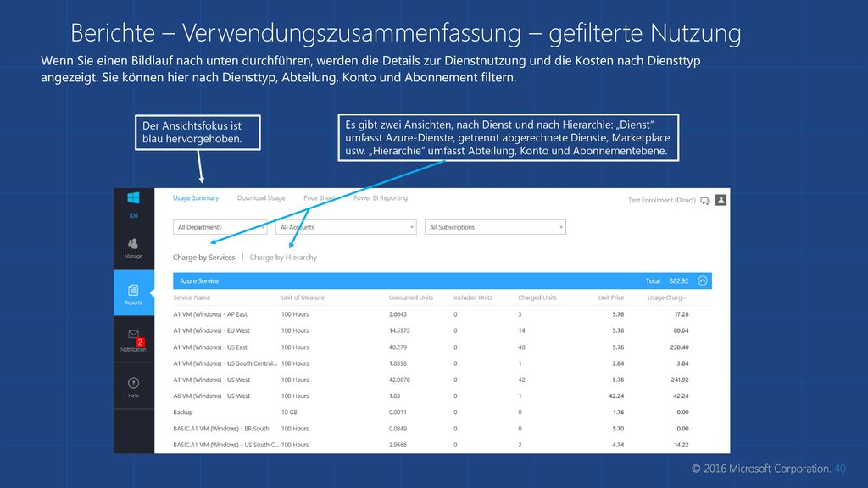Click the 241.92 usage charge value
The height and width of the screenshot is (488, 868).
679,380
